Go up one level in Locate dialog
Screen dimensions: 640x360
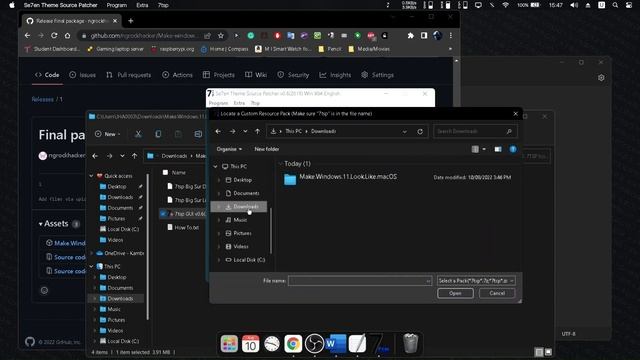coord(258,131)
